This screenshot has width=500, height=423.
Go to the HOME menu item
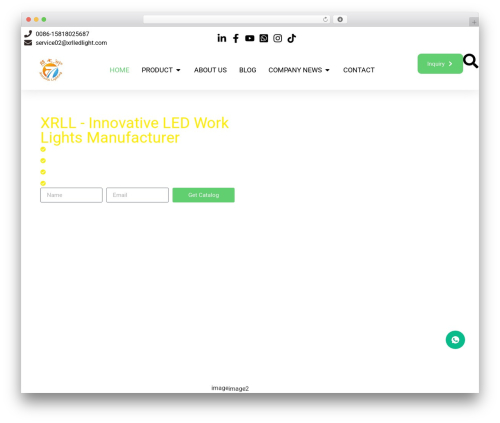119,70
